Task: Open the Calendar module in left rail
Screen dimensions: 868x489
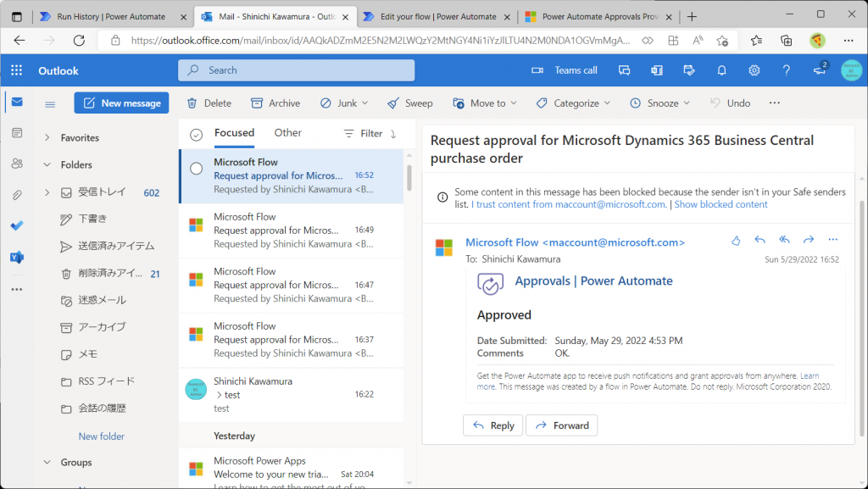Action: pyautogui.click(x=17, y=133)
